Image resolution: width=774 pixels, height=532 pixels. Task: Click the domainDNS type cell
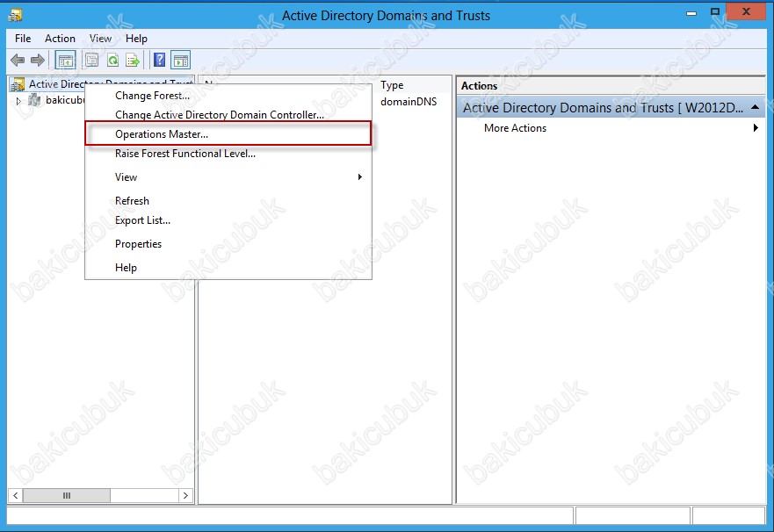pos(409,102)
